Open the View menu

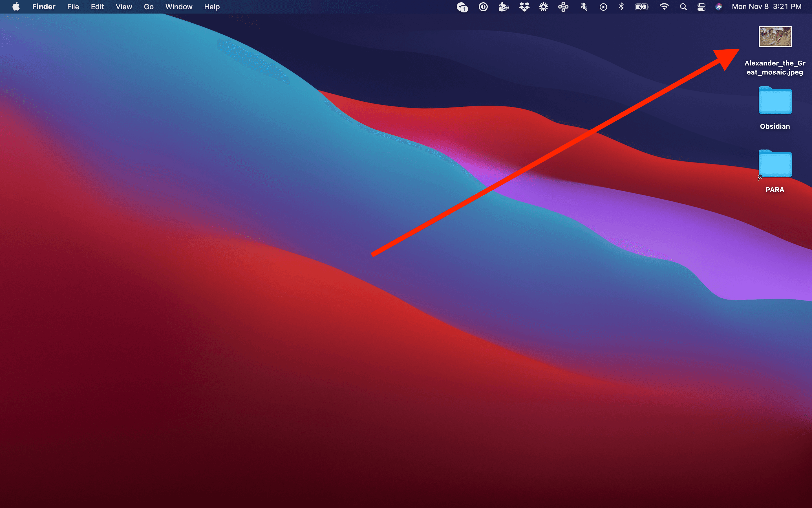(x=124, y=7)
